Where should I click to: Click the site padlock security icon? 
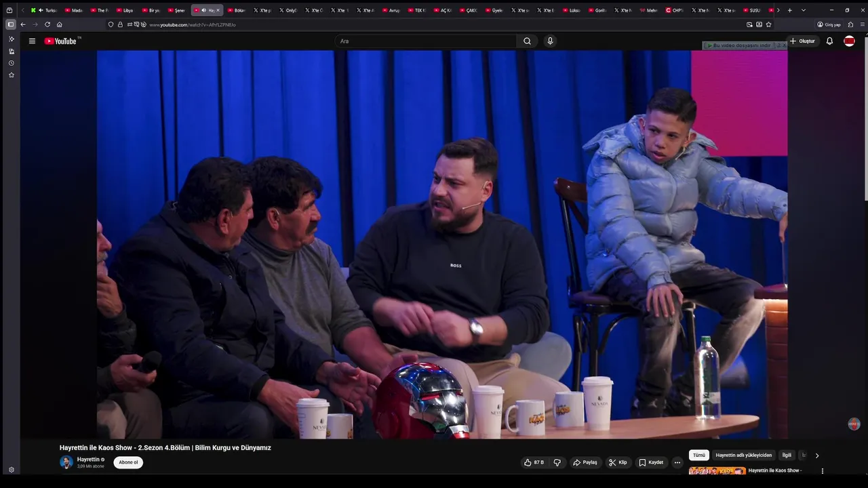pyautogui.click(x=120, y=24)
